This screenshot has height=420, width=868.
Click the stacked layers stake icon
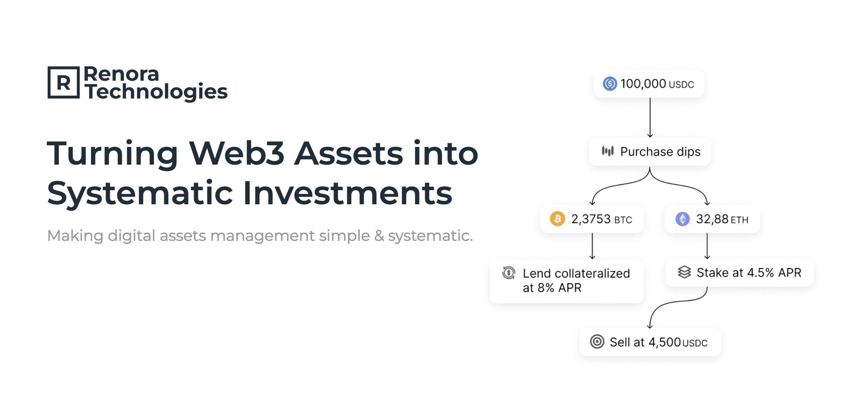coord(684,272)
